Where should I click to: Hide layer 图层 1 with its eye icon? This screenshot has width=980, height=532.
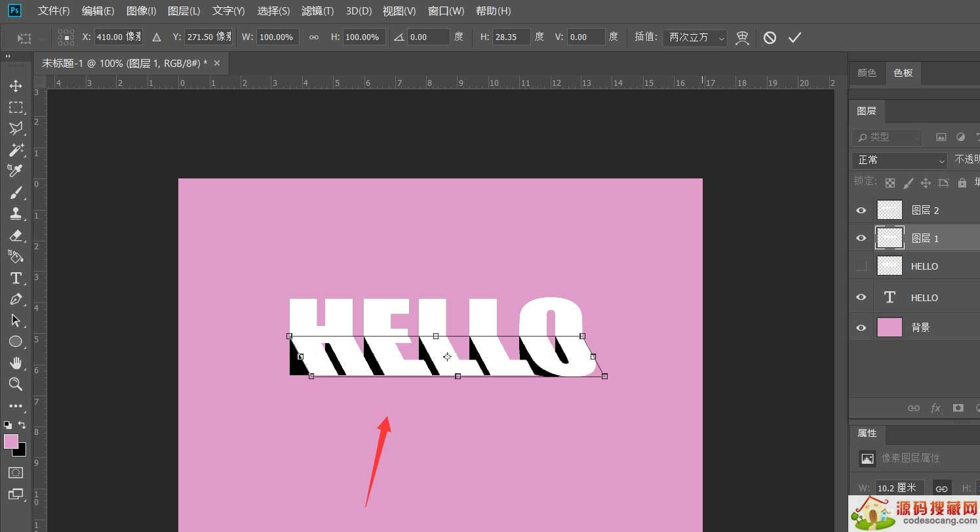click(x=861, y=238)
